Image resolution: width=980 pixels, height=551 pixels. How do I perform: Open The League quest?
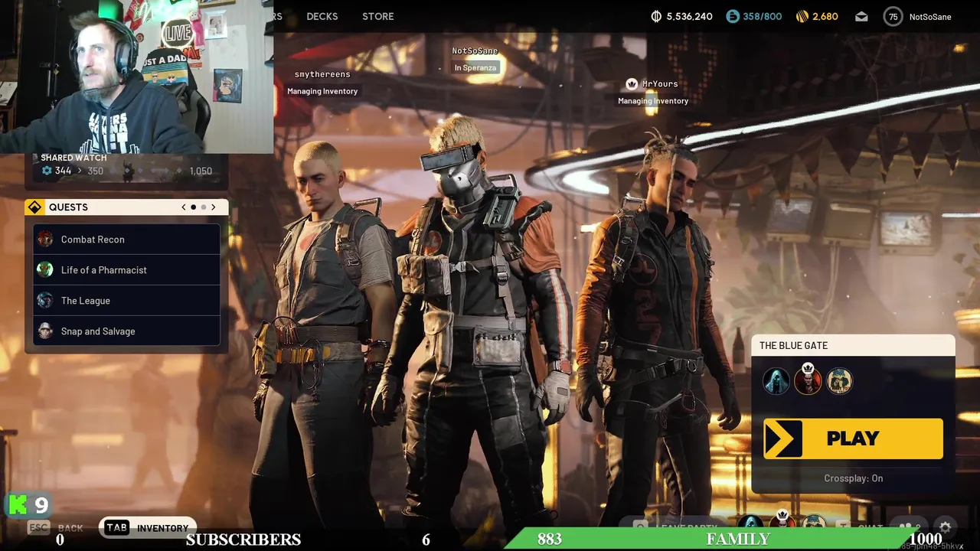(x=127, y=301)
